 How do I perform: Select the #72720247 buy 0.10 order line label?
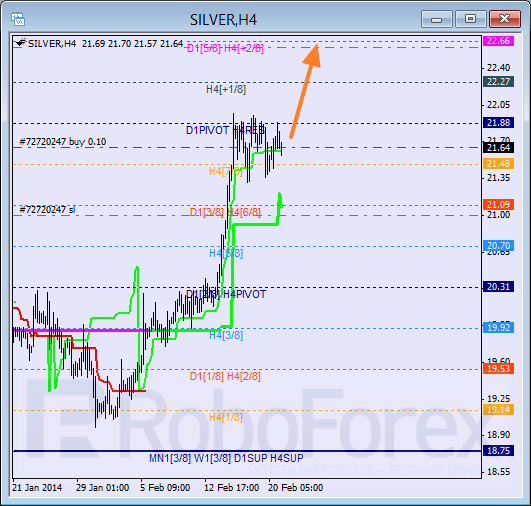click(x=63, y=142)
